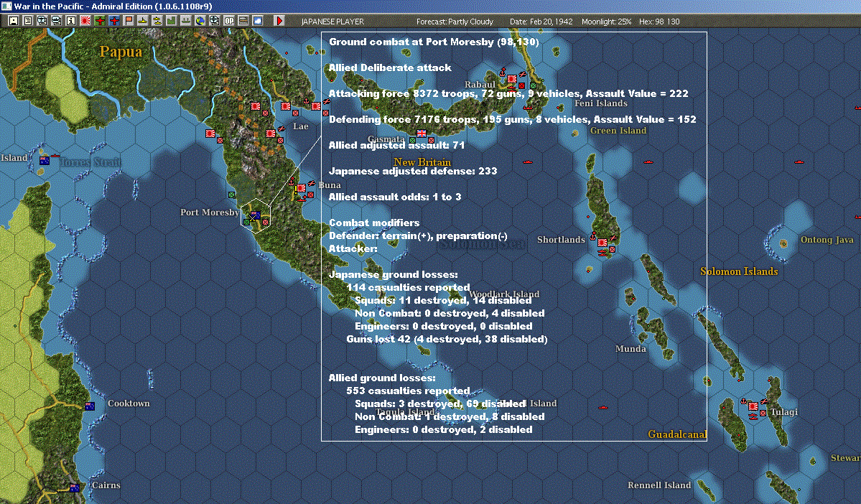This screenshot has width=861, height=504.
Task: Select the Australian flag near Torres Strait
Action: pos(45,161)
